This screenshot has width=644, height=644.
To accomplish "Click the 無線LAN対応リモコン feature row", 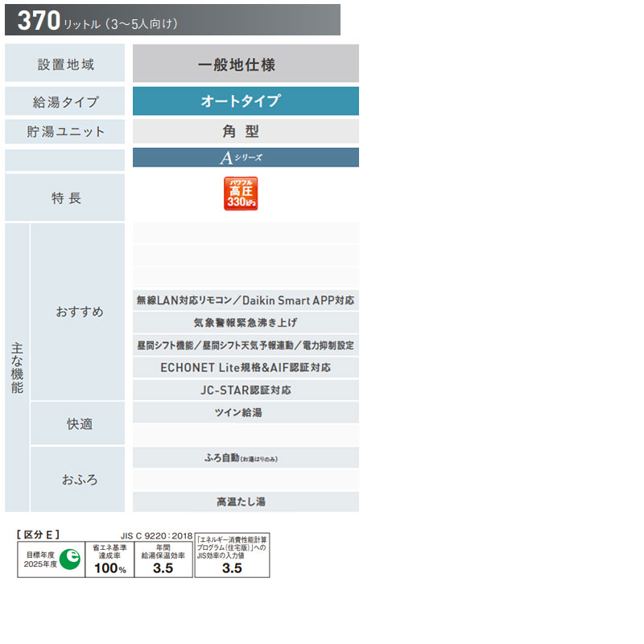I will 246,300.
